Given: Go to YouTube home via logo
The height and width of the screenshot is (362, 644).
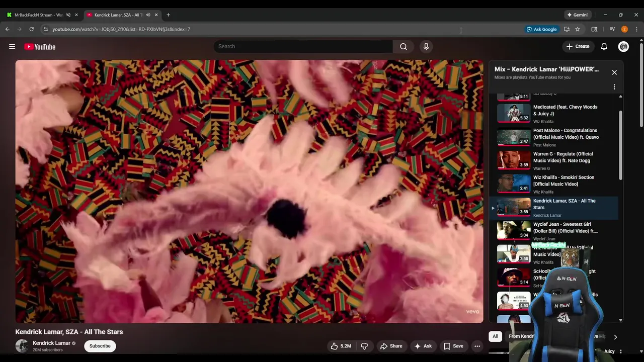Looking at the screenshot, I should (x=40, y=47).
